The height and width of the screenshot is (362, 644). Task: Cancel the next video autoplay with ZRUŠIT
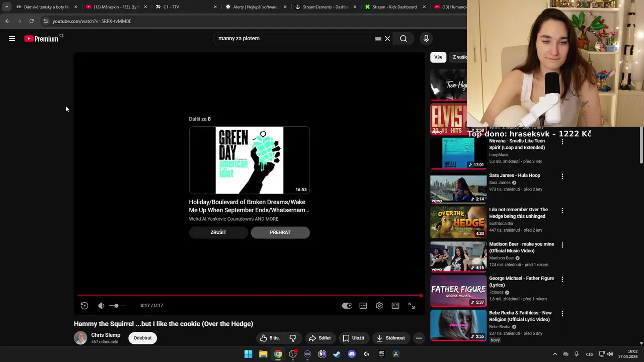point(218,232)
